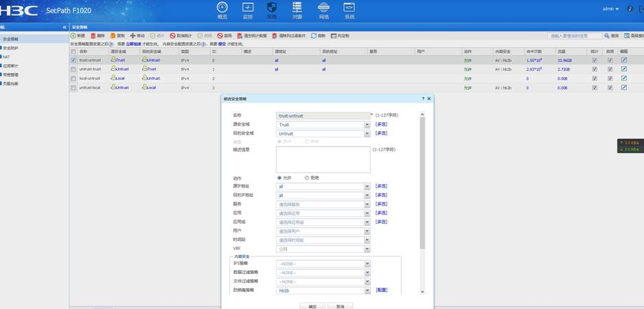
Task: Click Cancel (取消) button in dialog
Action: (x=340, y=306)
